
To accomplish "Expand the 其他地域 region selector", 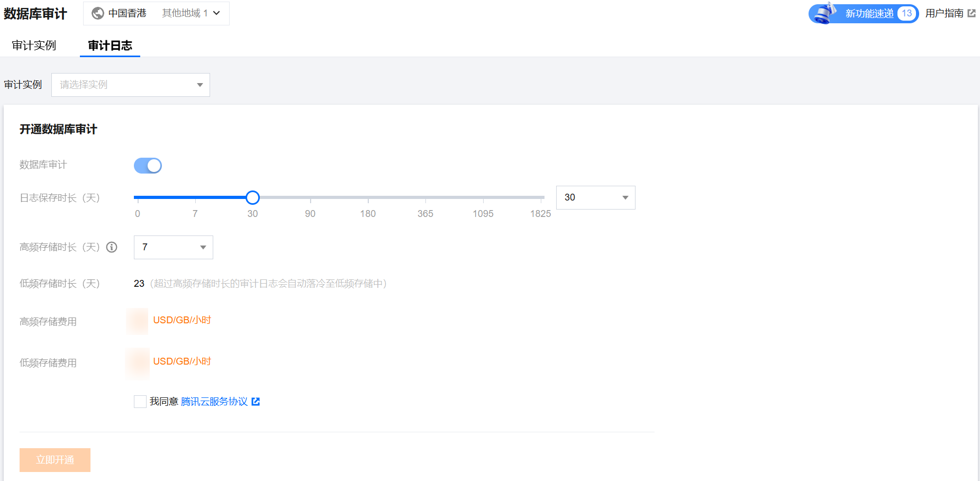I will (190, 13).
